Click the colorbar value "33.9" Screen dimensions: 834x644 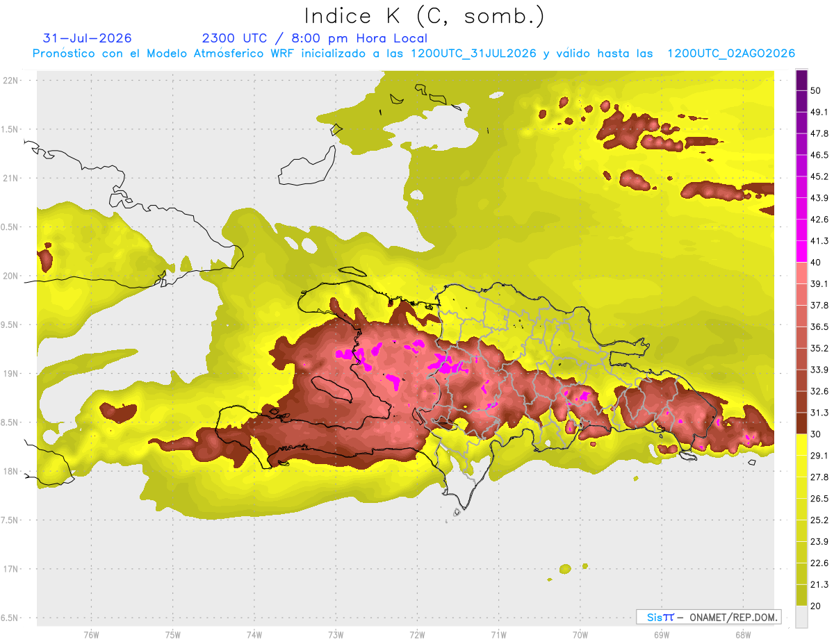819,370
